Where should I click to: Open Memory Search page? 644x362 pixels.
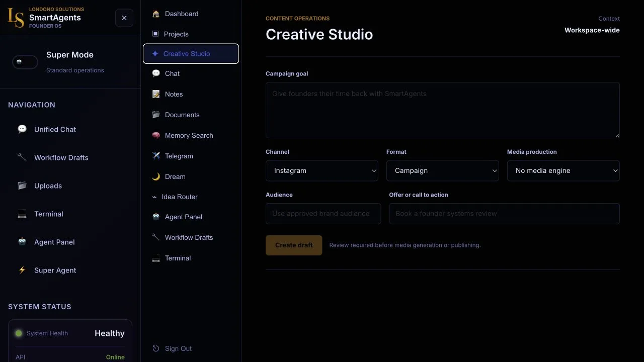pos(191,135)
